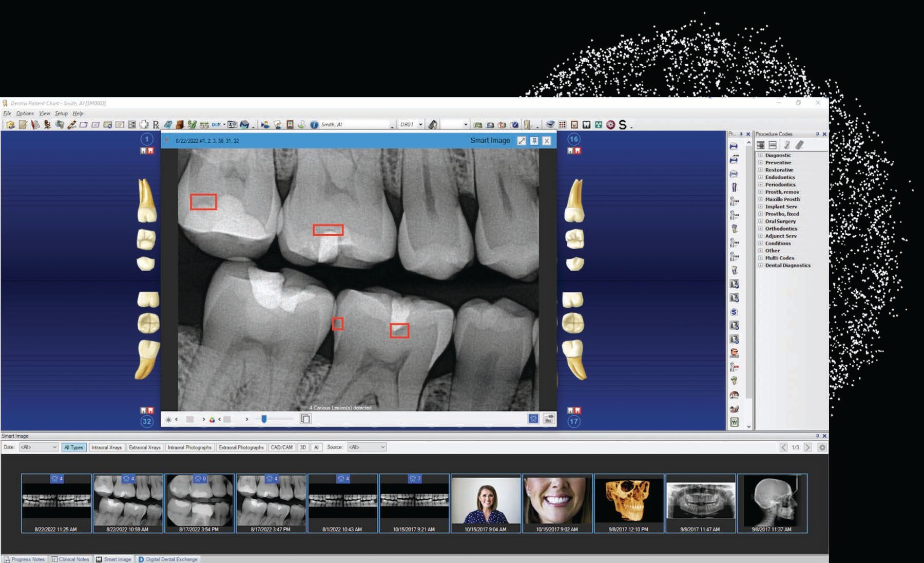Image resolution: width=924 pixels, height=563 pixels.
Task: Expand the Diagnostic procedure category
Action: [x=760, y=155]
